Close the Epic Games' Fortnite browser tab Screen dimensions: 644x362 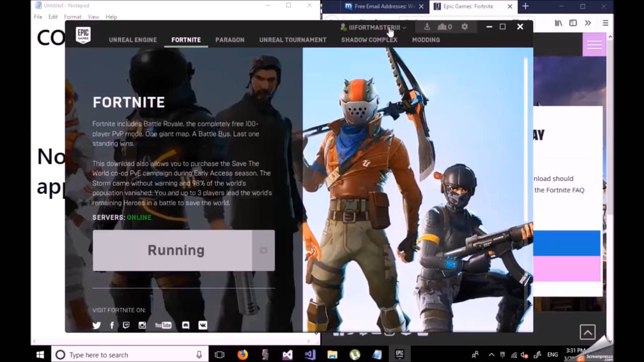point(510,7)
